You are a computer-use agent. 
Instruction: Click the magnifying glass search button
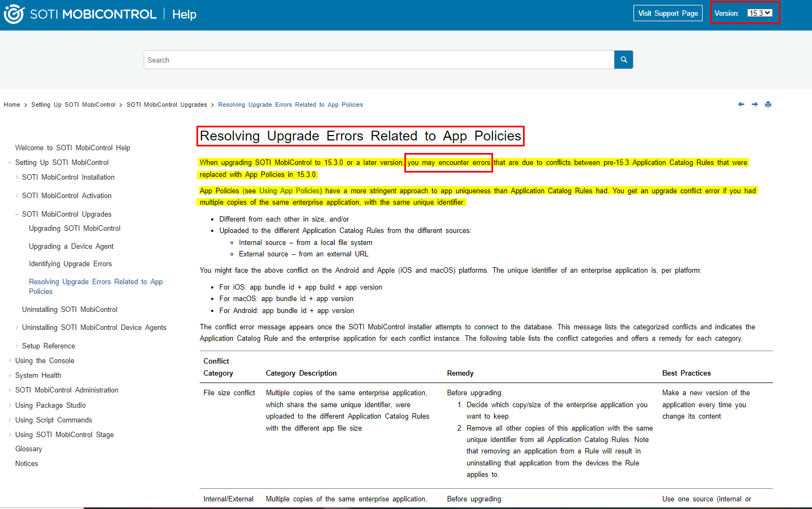tap(624, 60)
